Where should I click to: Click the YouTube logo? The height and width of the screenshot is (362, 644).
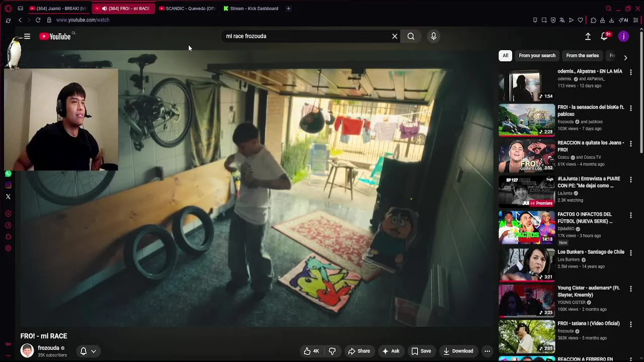click(x=55, y=36)
